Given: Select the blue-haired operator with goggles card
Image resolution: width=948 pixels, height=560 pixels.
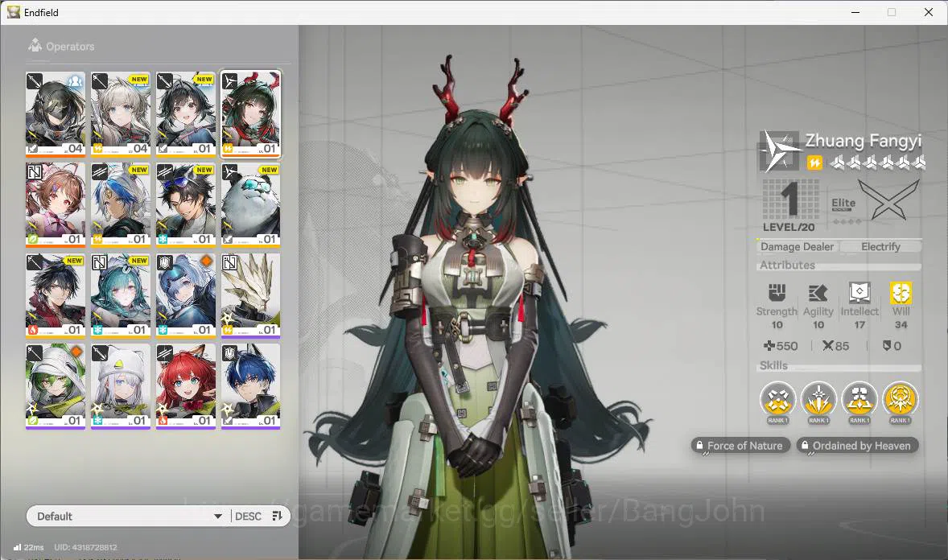Looking at the screenshot, I should 186,295.
